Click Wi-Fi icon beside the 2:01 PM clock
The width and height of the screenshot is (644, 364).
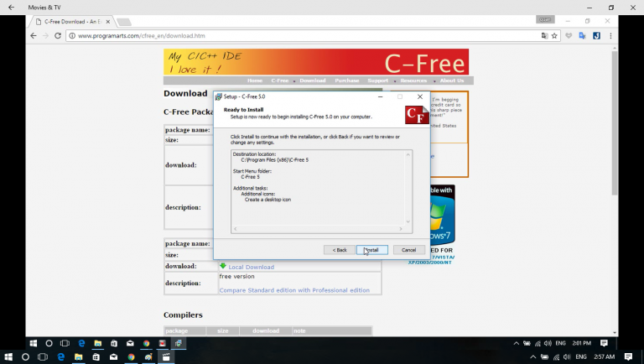tap(538, 344)
